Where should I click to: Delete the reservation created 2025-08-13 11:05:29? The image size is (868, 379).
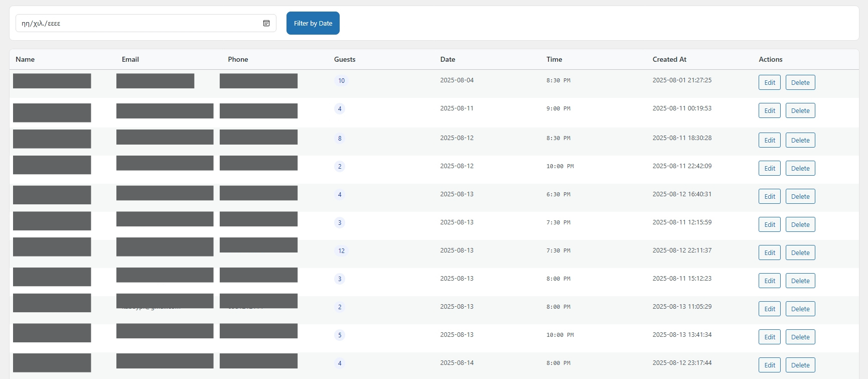(x=800, y=309)
